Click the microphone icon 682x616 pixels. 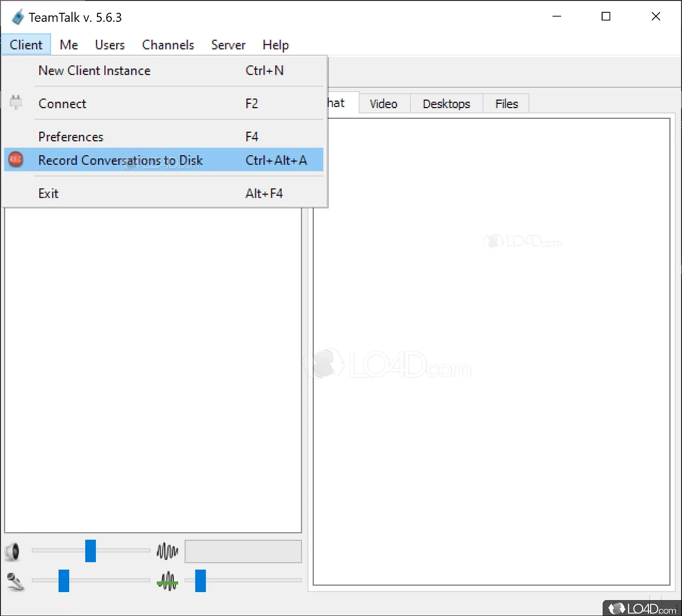click(15, 581)
